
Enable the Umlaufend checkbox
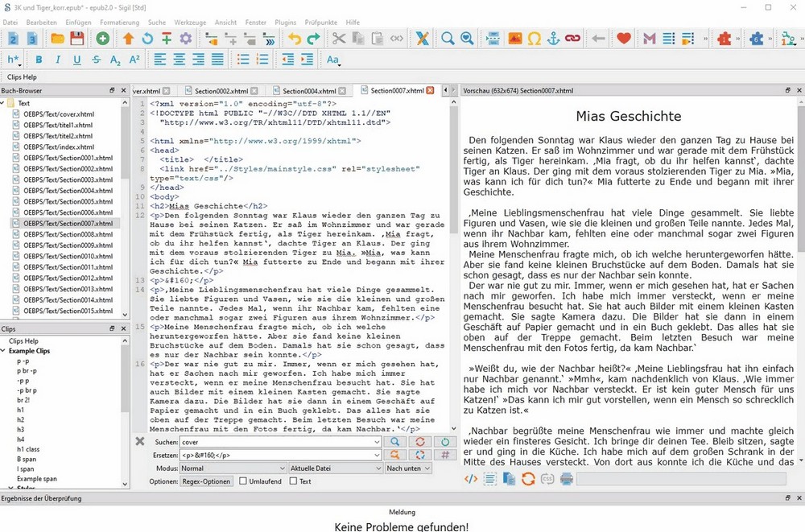tap(243, 481)
